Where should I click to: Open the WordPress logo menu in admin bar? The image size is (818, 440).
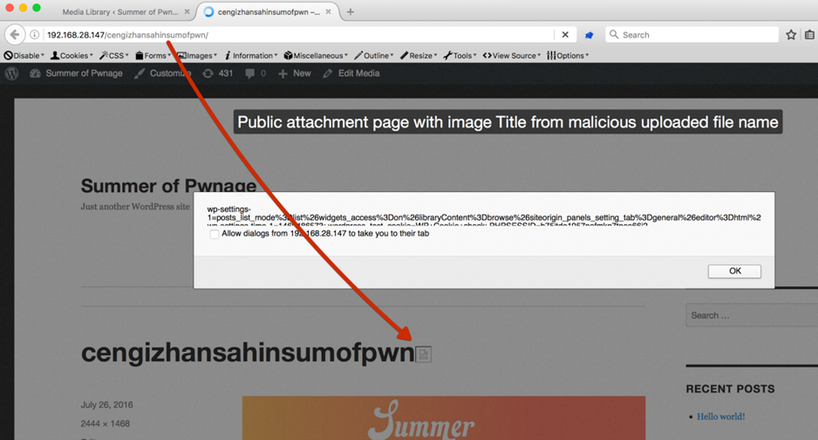[11, 74]
